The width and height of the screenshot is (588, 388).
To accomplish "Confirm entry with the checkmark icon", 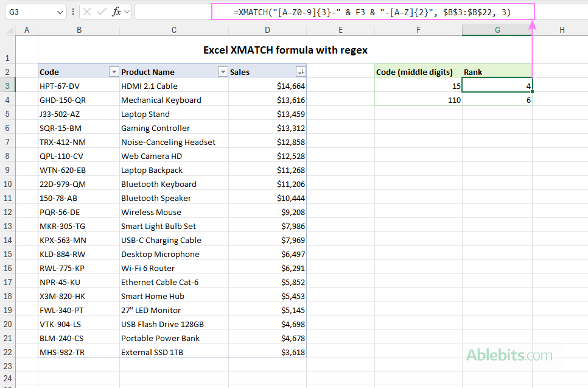I will (x=101, y=11).
